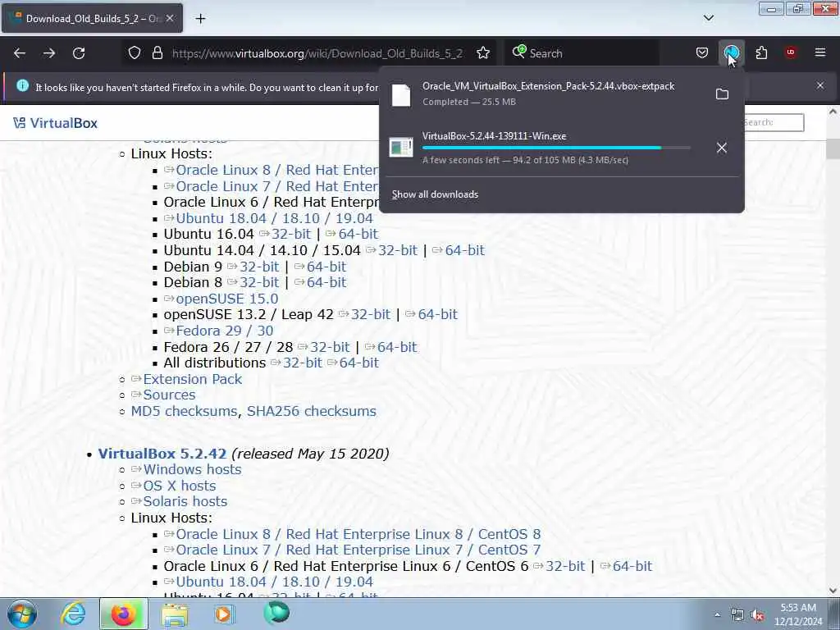Open the VirtualBox logo home link
Screen dimensions: 840x630
(56, 123)
